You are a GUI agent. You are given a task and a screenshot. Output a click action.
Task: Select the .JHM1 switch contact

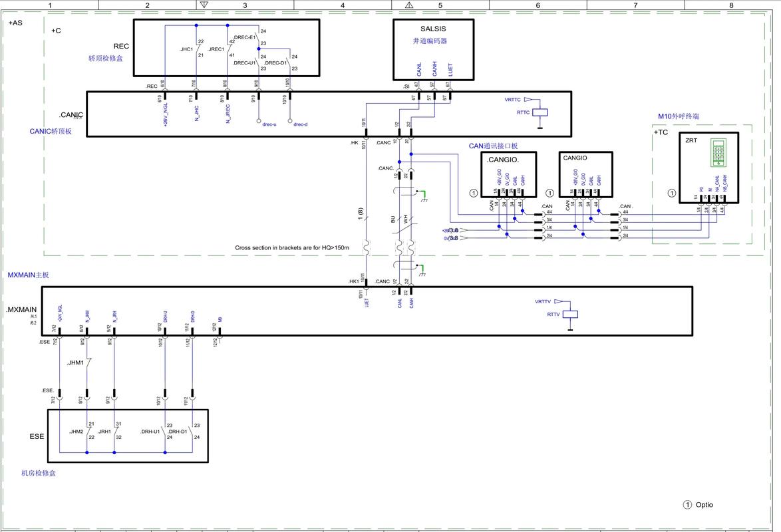coord(86,363)
